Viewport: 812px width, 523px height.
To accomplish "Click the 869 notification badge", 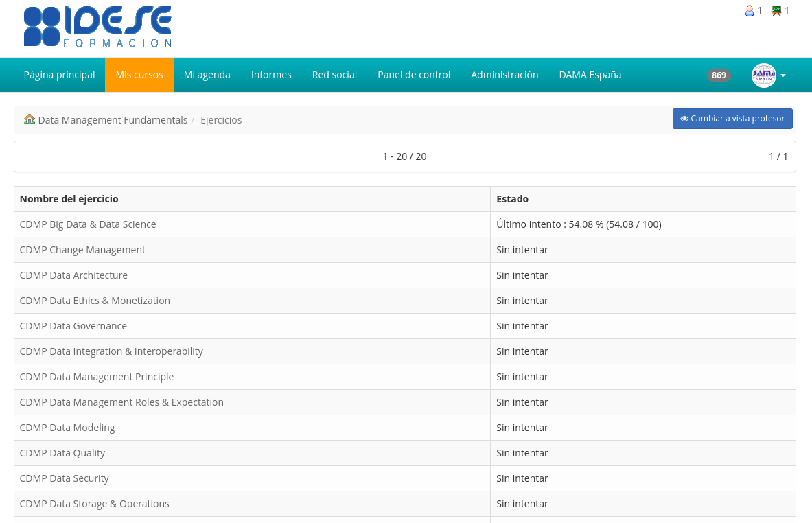I will point(718,75).
